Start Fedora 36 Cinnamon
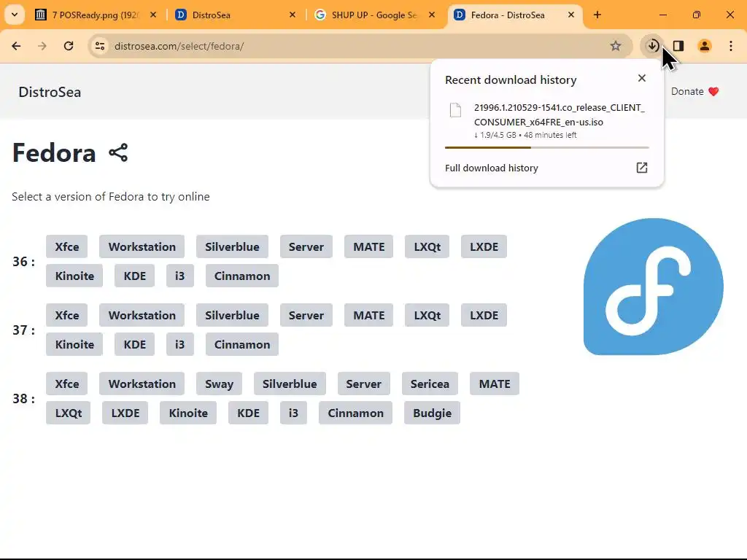The image size is (747, 560). (x=242, y=276)
